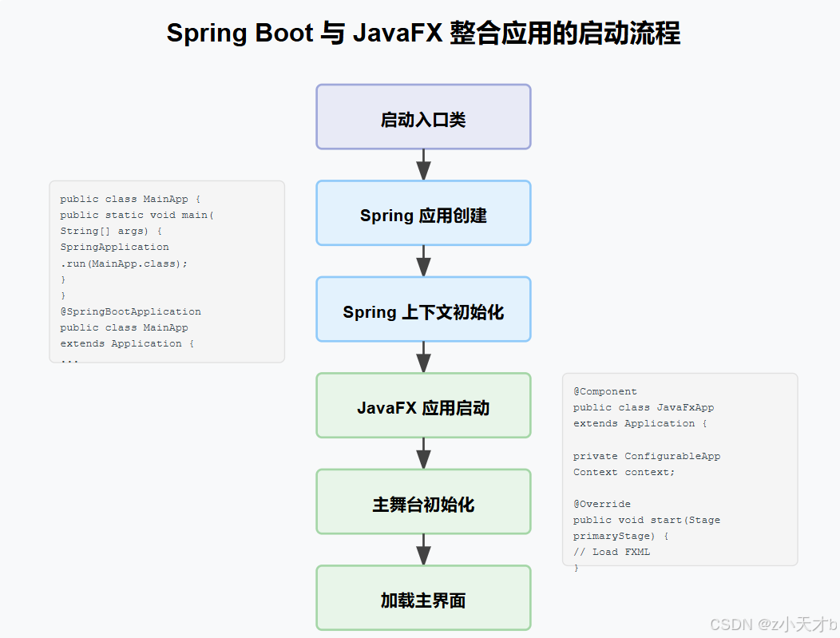Click arrow above 加载主界面 node

tap(423, 549)
